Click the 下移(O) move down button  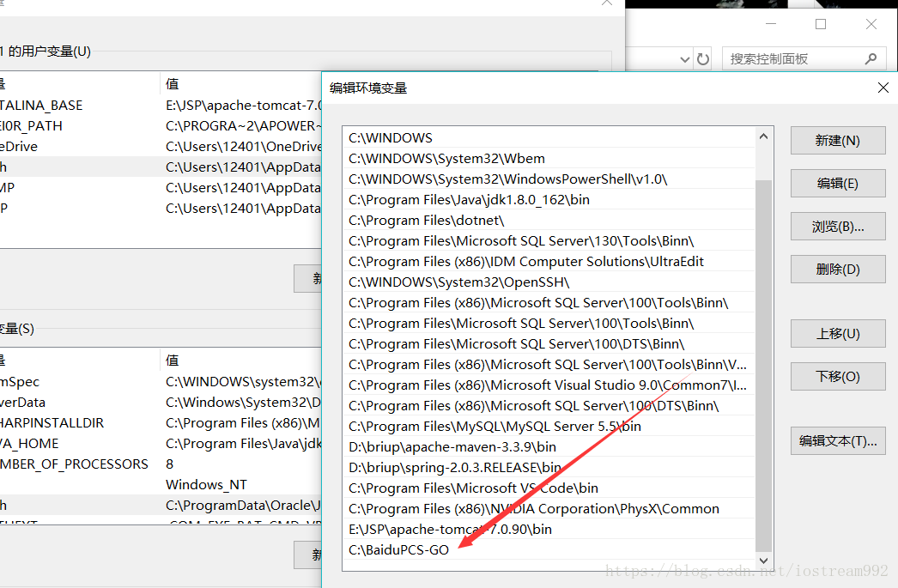838,376
